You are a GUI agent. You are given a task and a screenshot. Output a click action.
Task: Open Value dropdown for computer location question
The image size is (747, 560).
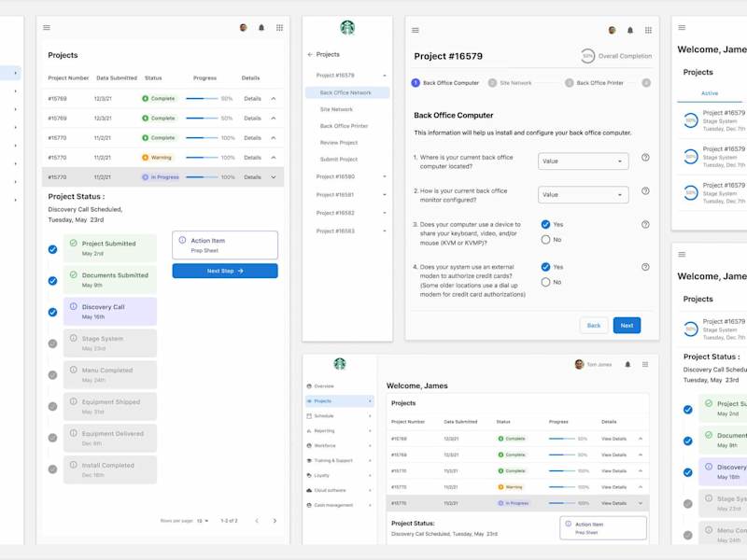583,161
